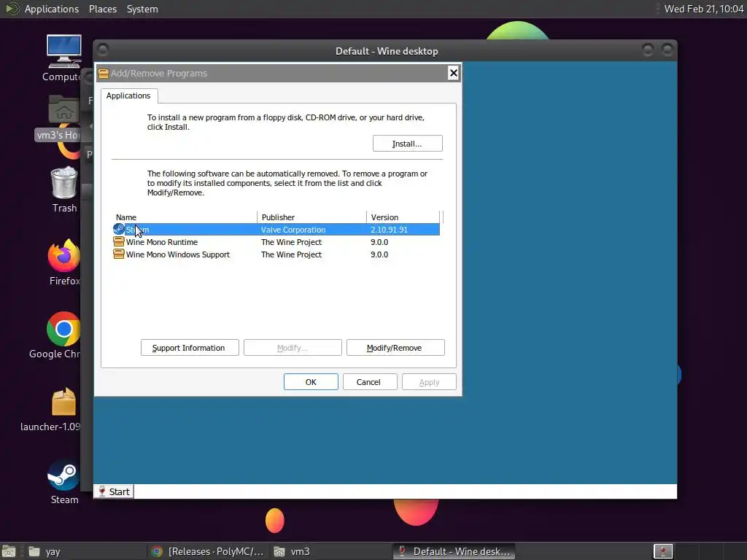Image resolution: width=747 pixels, height=560 pixels.
Task: Click Support Information button
Action: click(190, 348)
